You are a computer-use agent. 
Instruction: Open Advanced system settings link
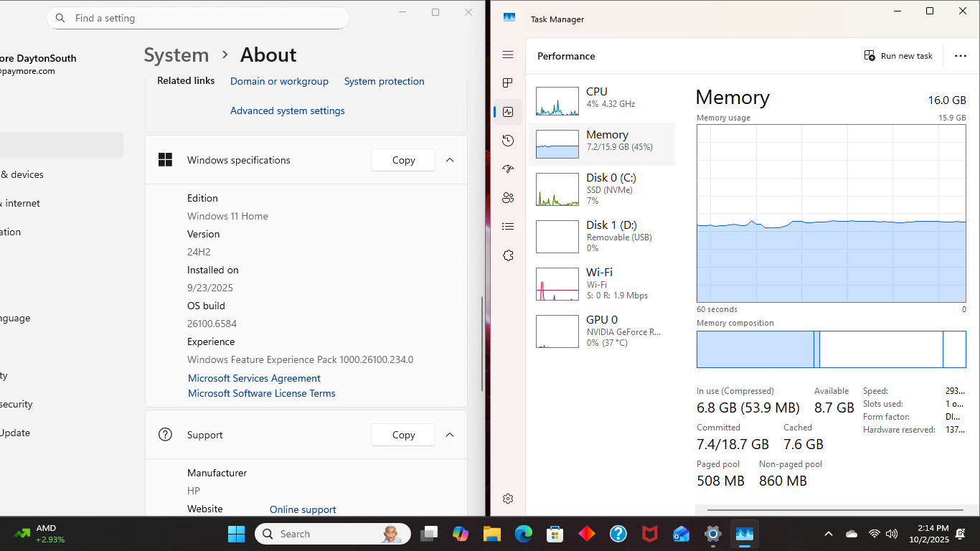pyautogui.click(x=287, y=110)
